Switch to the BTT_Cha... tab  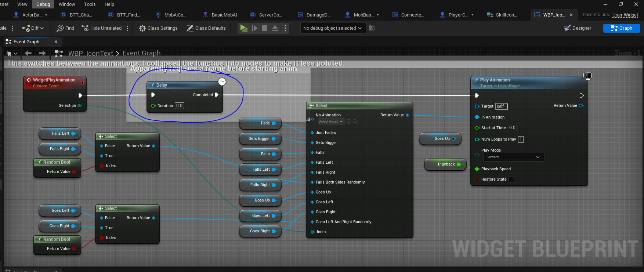76,15
